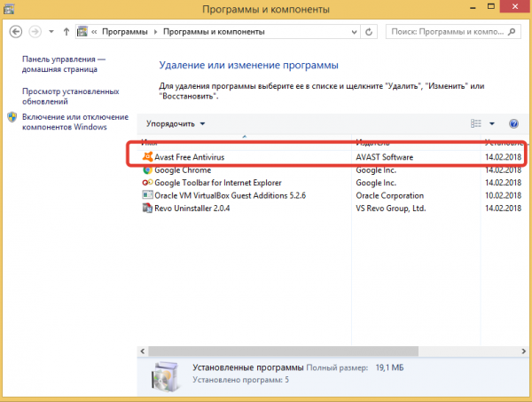This screenshot has height=402, width=532.
Task: Refresh the program list
Action: click(369, 32)
